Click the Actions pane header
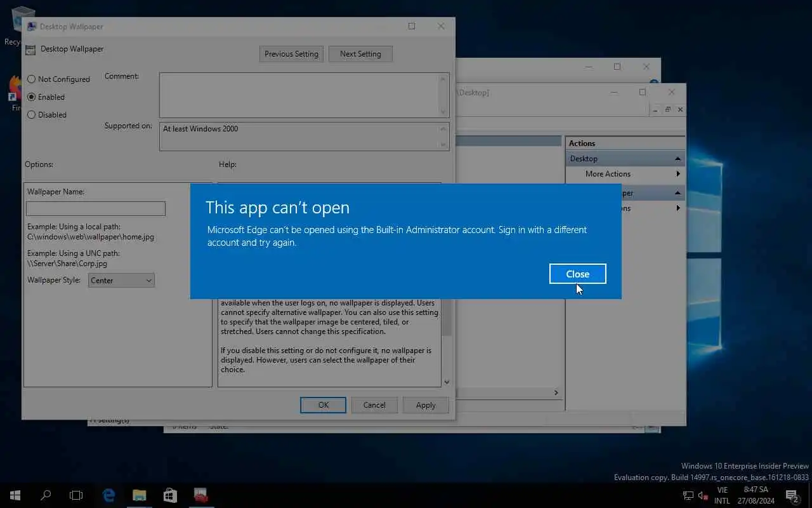Screen dimensions: 812x508 [x=625, y=144]
